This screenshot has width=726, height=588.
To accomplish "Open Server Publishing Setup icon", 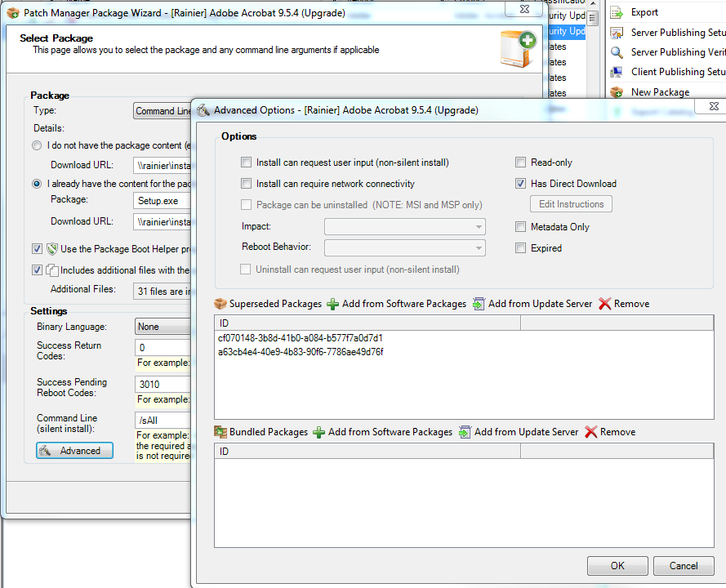I will pyautogui.click(x=617, y=33).
